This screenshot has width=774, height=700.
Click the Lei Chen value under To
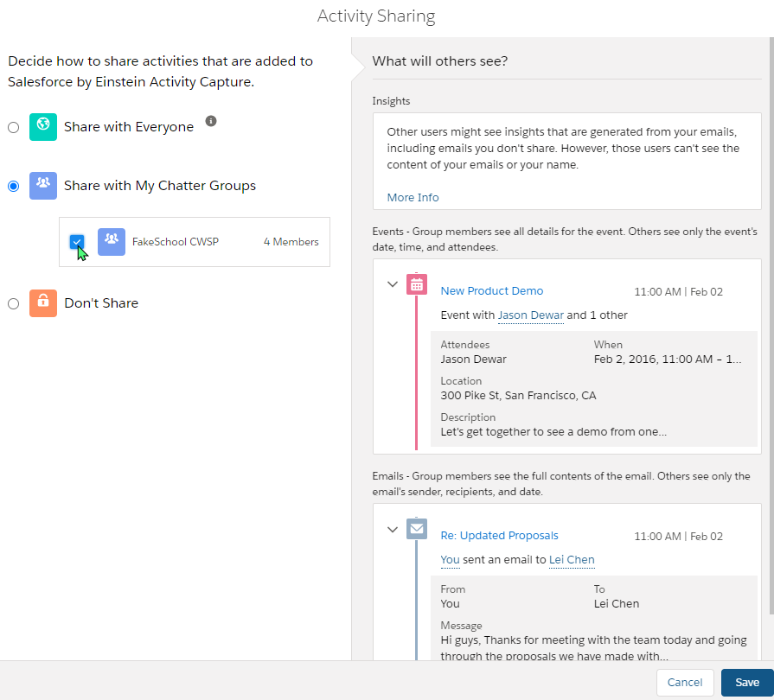coord(617,604)
